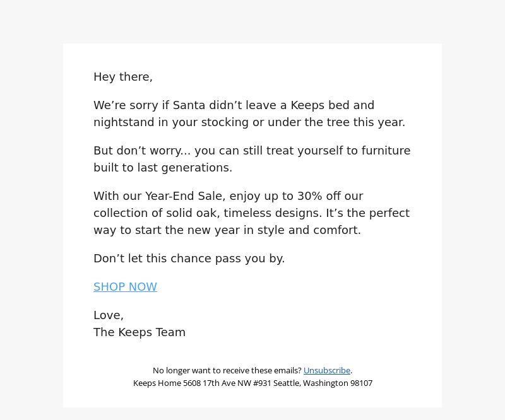Click the 'Love,' sign-off line
Image resolution: width=505 pixels, height=420 pixels.
(109, 315)
